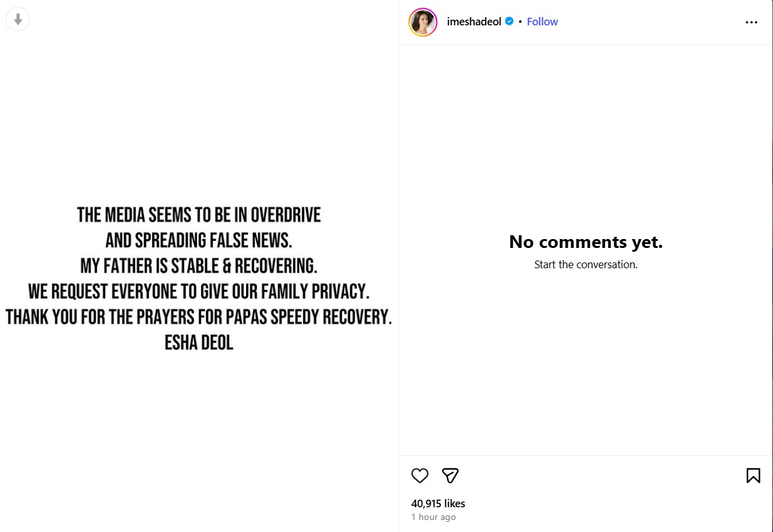Click the download arrow icon
773x532 pixels.
click(18, 20)
